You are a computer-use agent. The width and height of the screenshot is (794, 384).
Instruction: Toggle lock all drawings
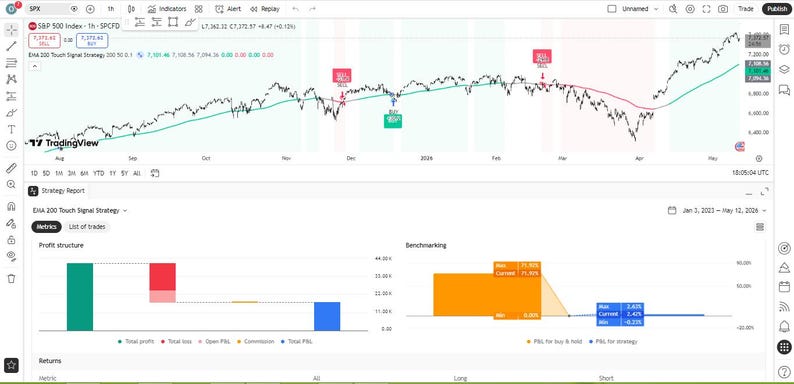coord(11,240)
